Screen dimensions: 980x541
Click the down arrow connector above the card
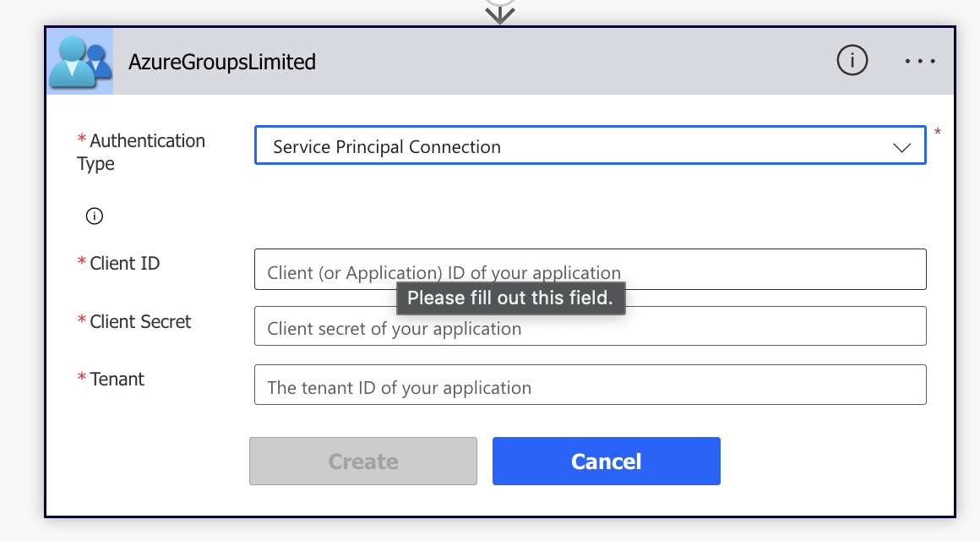coord(500,13)
